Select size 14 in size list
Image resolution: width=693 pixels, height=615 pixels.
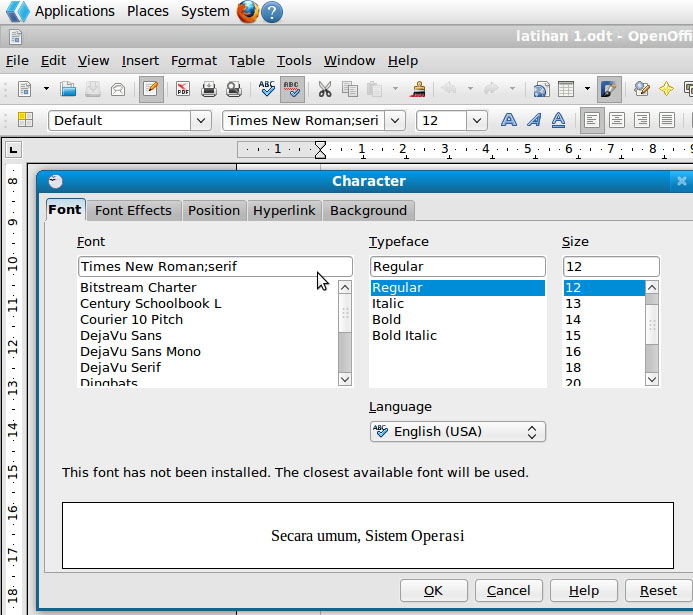click(604, 320)
